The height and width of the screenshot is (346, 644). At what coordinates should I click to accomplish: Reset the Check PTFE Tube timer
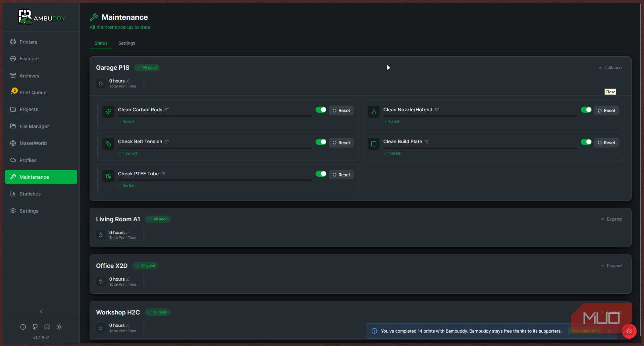point(341,175)
